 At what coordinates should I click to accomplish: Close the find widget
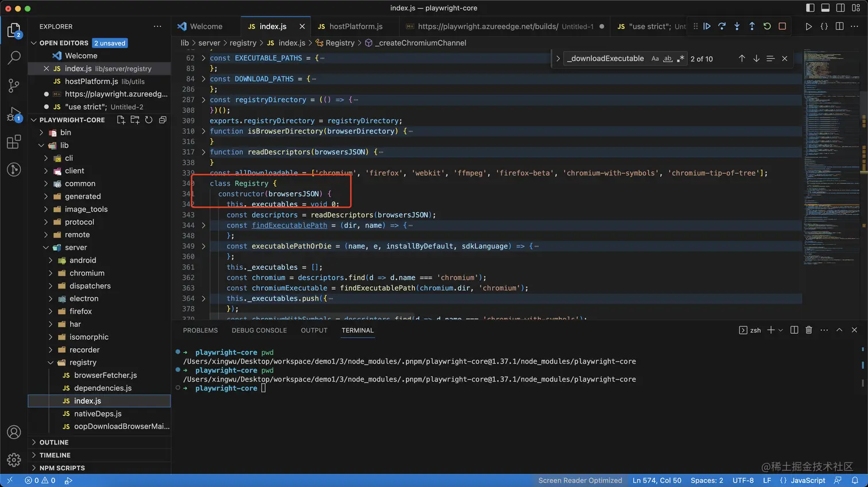tap(785, 59)
